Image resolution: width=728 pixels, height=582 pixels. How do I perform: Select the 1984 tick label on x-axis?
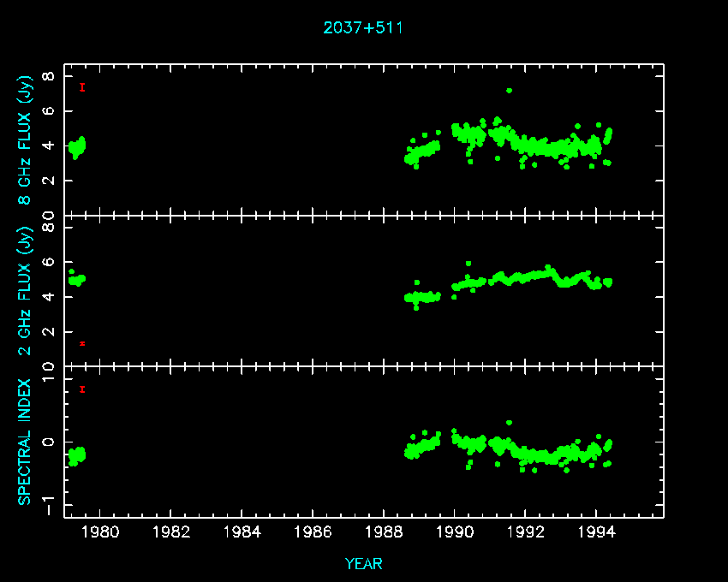point(242,532)
